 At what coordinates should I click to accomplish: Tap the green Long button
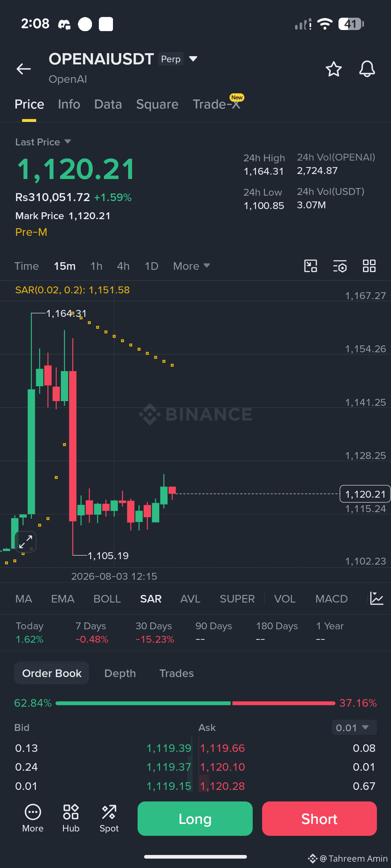[x=195, y=819]
